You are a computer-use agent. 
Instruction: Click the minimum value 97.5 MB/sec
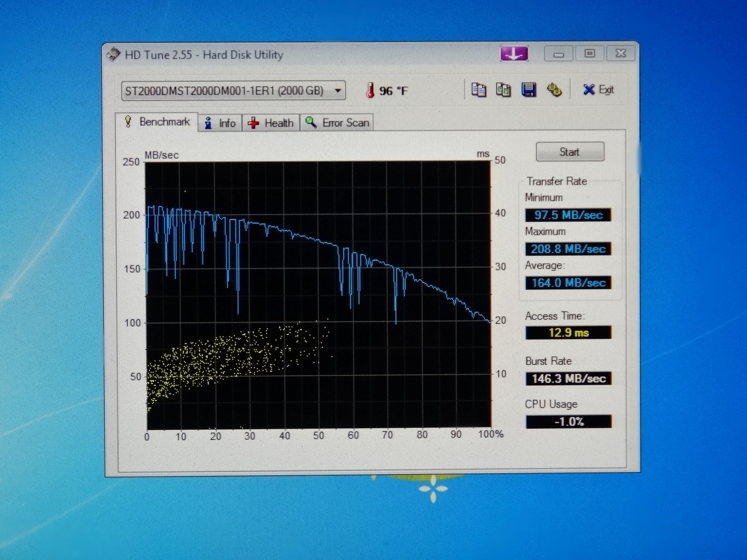click(568, 215)
